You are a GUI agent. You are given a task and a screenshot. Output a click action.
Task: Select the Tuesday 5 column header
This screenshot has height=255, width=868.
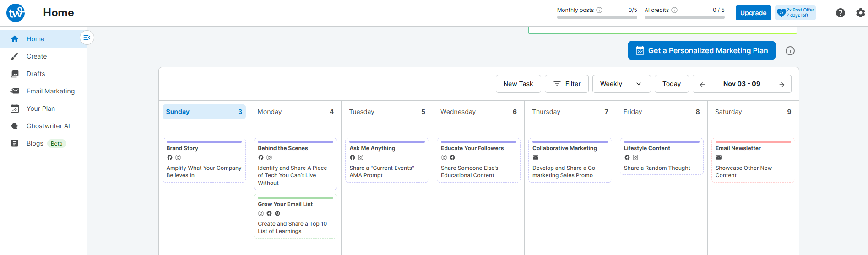387,112
